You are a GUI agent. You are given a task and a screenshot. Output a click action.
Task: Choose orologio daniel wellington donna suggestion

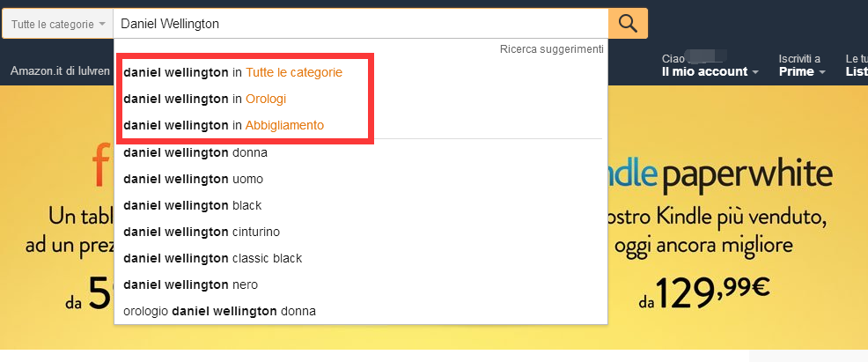(x=360, y=312)
